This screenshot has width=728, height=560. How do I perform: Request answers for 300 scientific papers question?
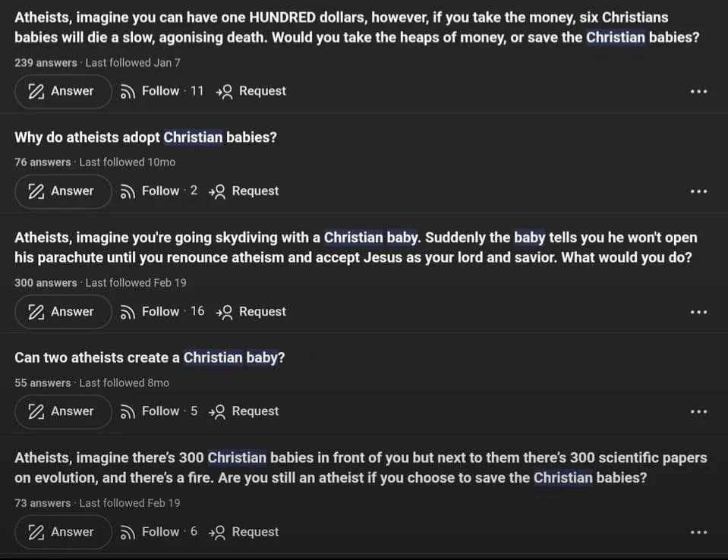[x=247, y=532]
